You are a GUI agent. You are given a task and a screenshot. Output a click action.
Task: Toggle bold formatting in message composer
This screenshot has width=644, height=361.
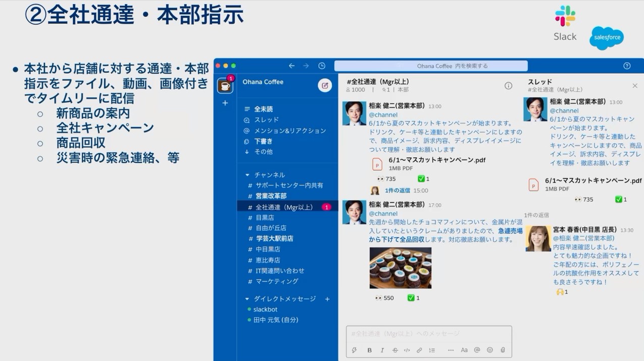pos(369,350)
